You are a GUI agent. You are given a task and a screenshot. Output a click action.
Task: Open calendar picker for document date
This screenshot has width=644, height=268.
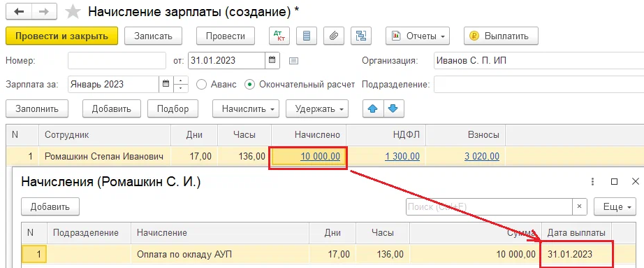(x=272, y=60)
